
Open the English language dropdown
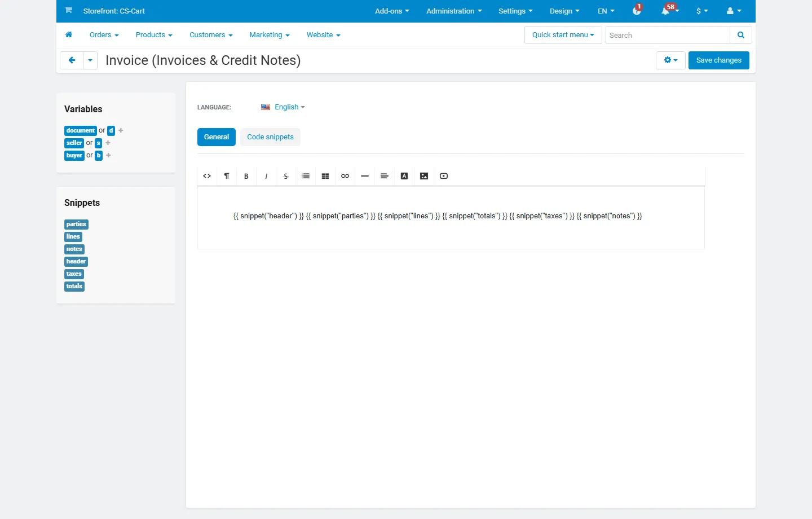283,107
